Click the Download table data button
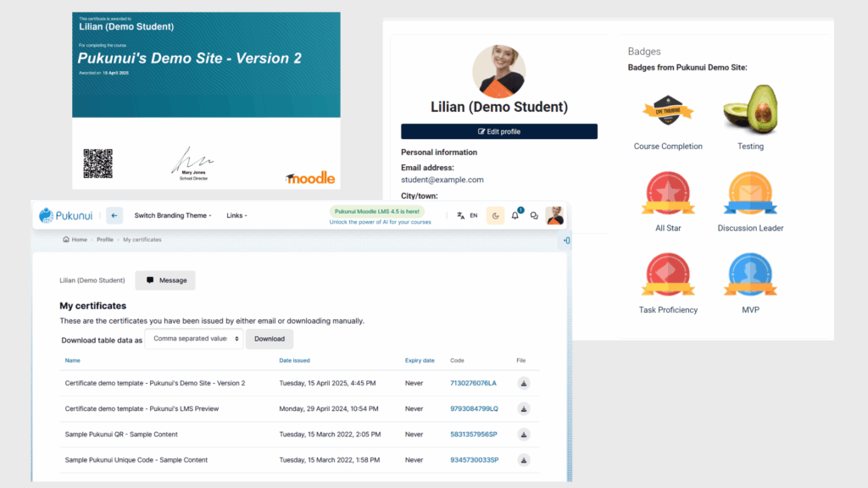 270,339
